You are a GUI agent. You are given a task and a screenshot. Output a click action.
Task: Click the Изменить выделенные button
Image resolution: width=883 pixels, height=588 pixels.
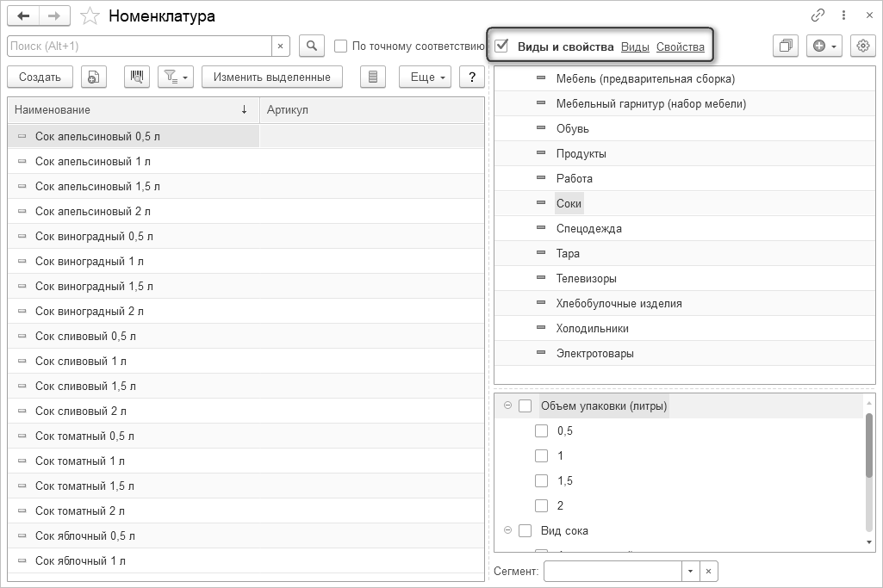pos(272,77)
